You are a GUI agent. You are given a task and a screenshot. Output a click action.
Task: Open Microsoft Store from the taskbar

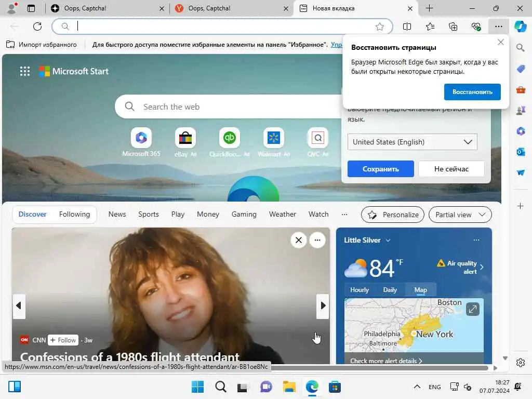[335, 387]
